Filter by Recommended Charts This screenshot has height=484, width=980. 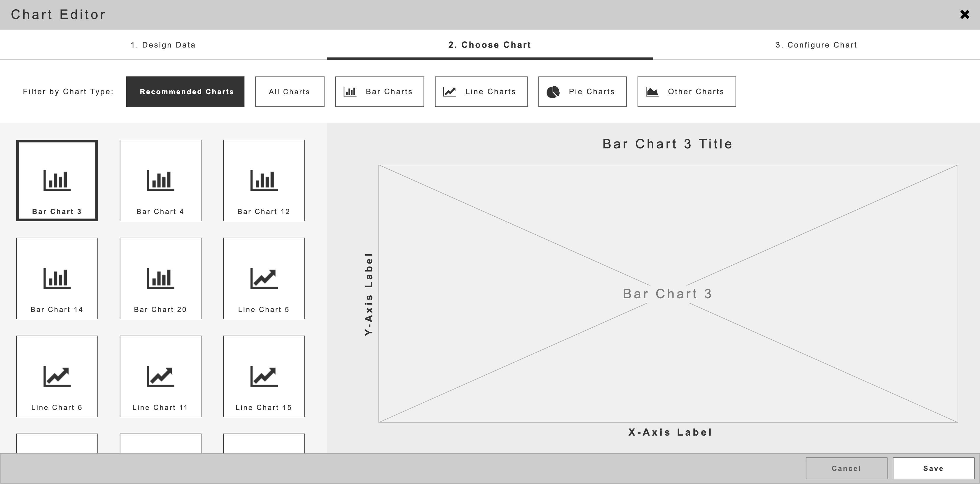click(185, 92)
